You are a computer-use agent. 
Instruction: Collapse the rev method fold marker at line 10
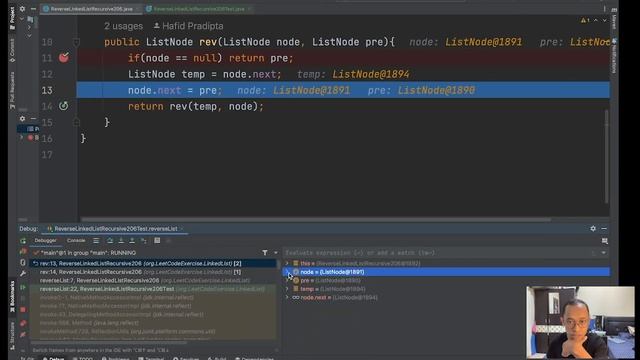point(76,42)
